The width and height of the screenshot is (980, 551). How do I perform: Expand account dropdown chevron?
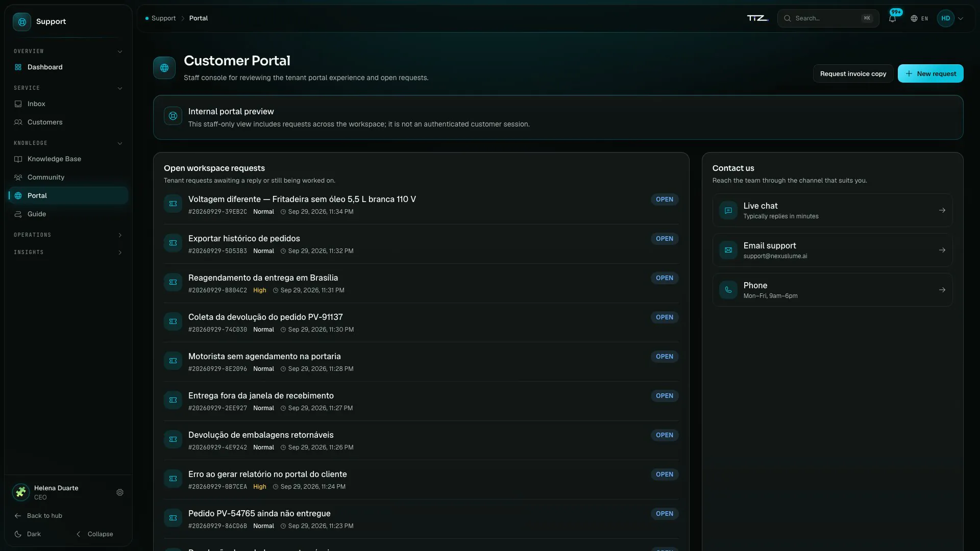(961, 18)
